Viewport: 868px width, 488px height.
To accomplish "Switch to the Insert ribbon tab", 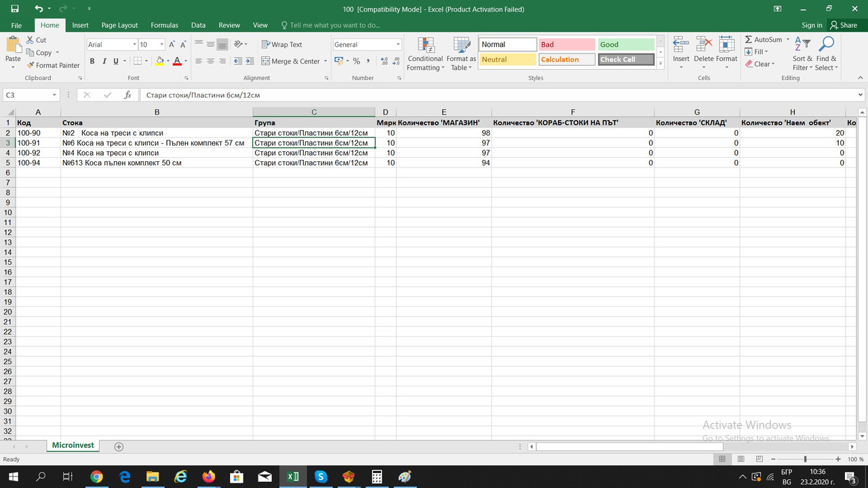I will click(80, 25).
